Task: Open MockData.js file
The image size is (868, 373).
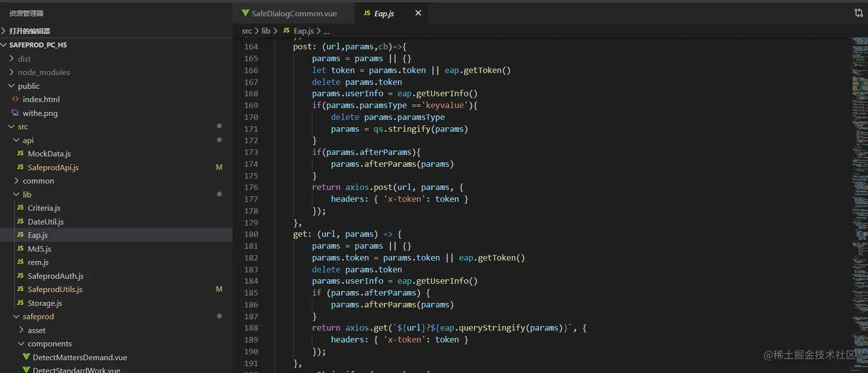Action: [x=116, y=153]
